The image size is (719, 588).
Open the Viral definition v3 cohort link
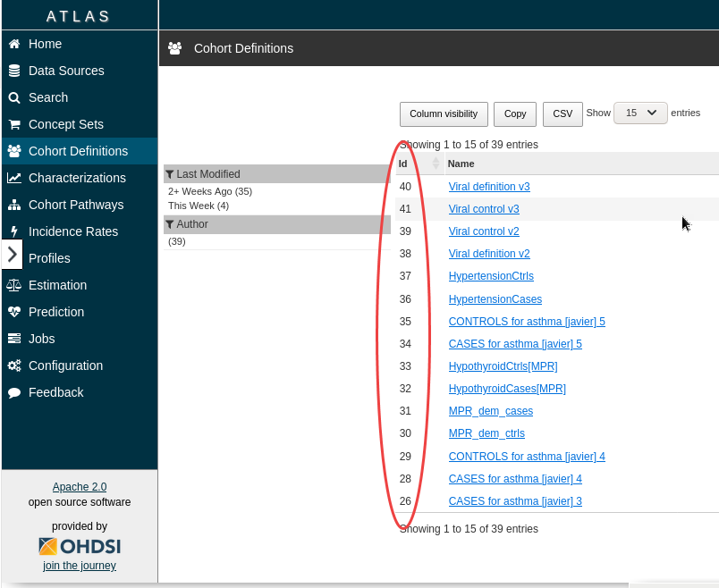click(x=489, y=187)
